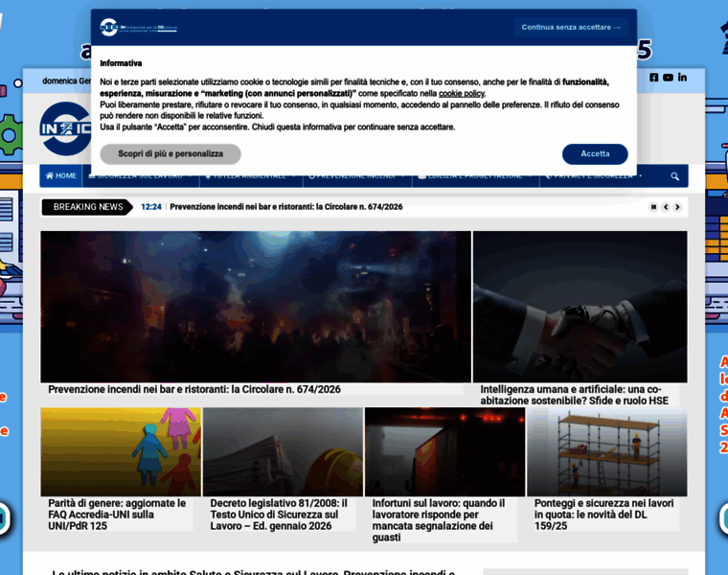Click the LinkedIn icon in header
The height and width of the screenshot is (575, 728).
click(x=682, y=78)
